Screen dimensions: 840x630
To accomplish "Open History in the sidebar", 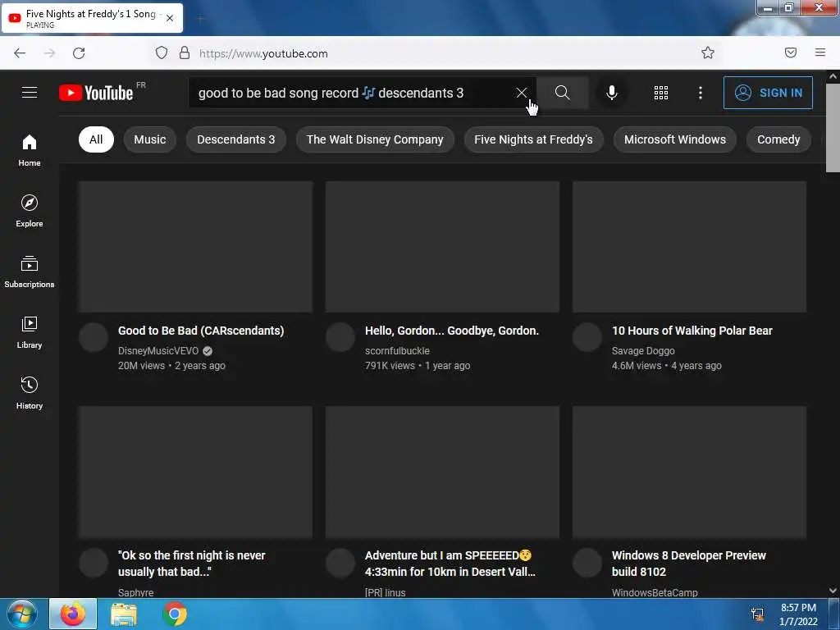I will click(x=30, y=393).
